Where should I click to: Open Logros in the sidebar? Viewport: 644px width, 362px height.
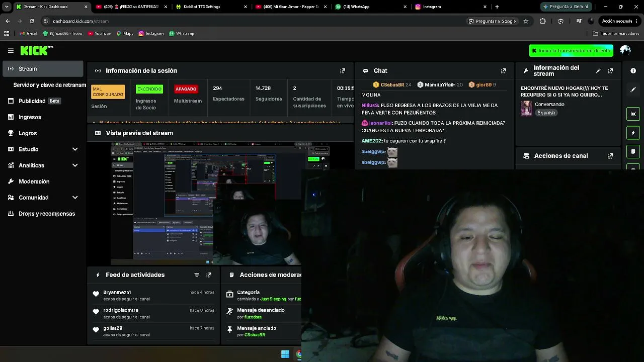[x=43, y=133]
